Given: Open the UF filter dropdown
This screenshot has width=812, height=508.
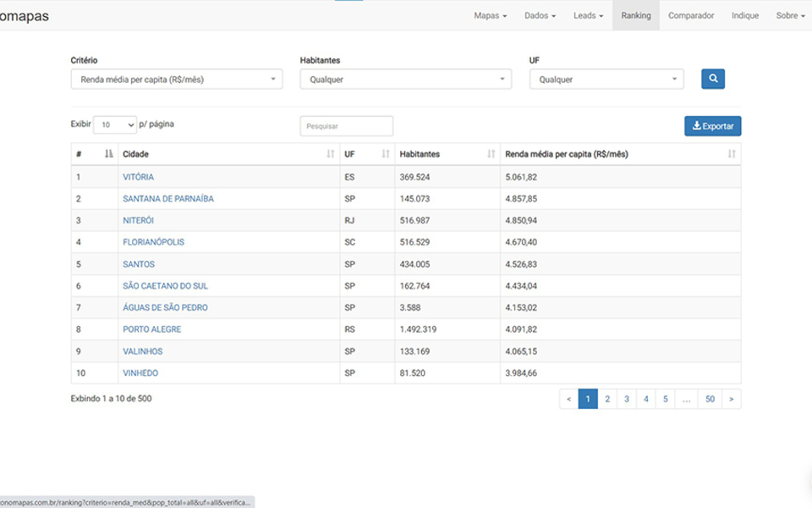Looking at the screenshot, I should tap(606, 80).
